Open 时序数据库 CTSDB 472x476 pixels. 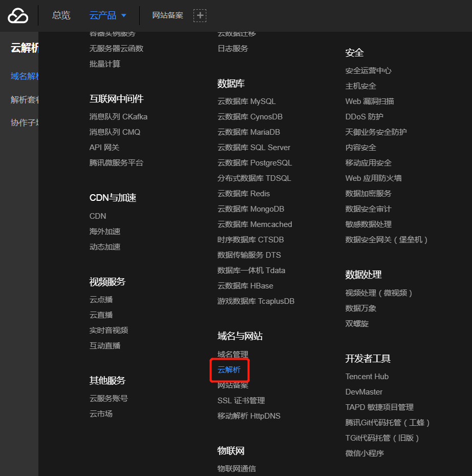[x=250, y=240]
